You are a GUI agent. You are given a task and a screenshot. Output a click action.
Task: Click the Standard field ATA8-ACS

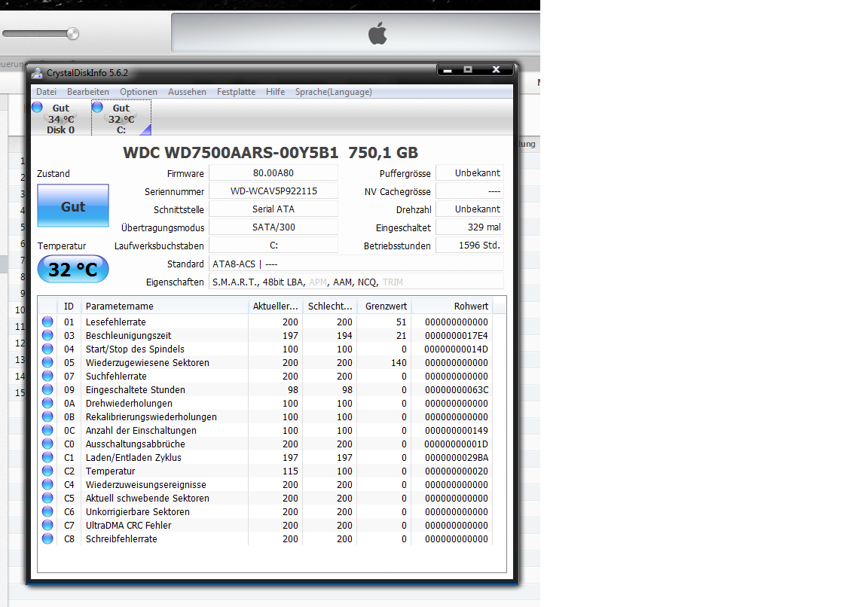(x=356, y=264)
